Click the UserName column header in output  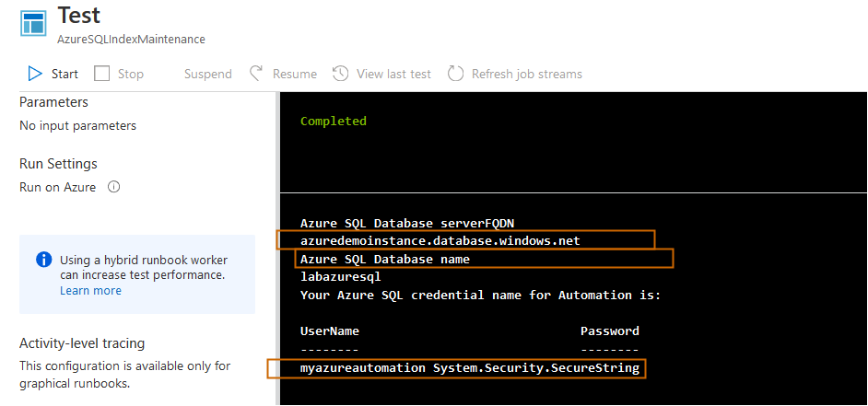point(330,331)
